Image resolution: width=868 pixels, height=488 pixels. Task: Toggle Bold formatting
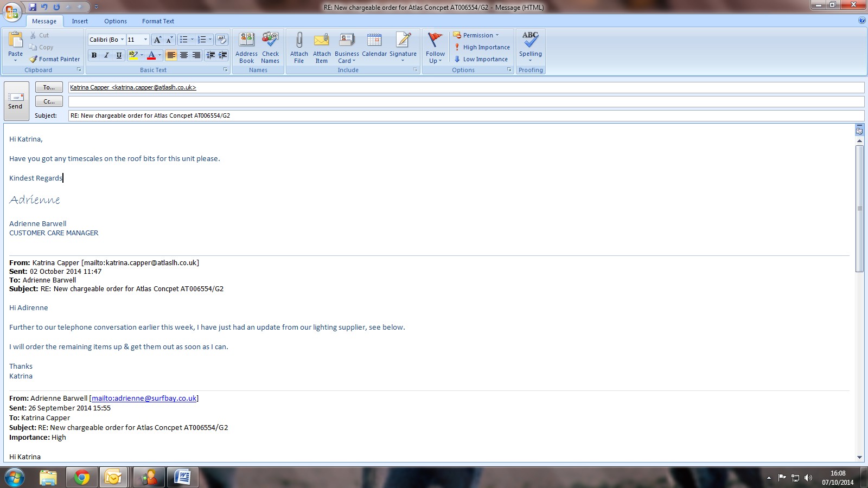[94, 55]
